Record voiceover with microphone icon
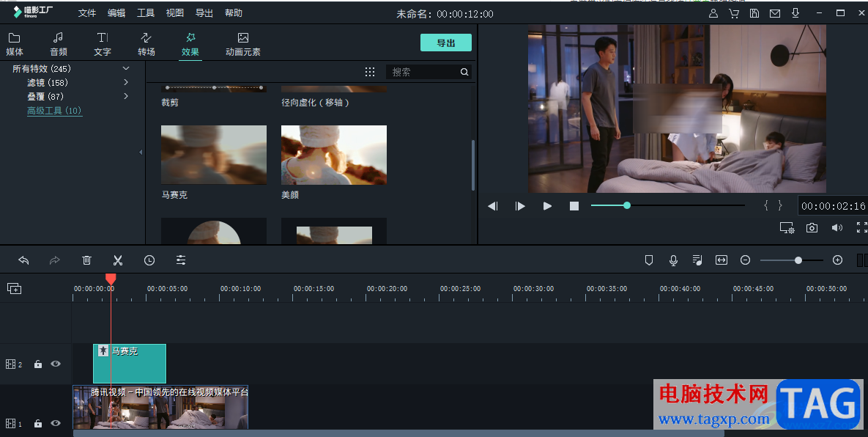This screenshot has height=437, width=868. coord(673,260)
